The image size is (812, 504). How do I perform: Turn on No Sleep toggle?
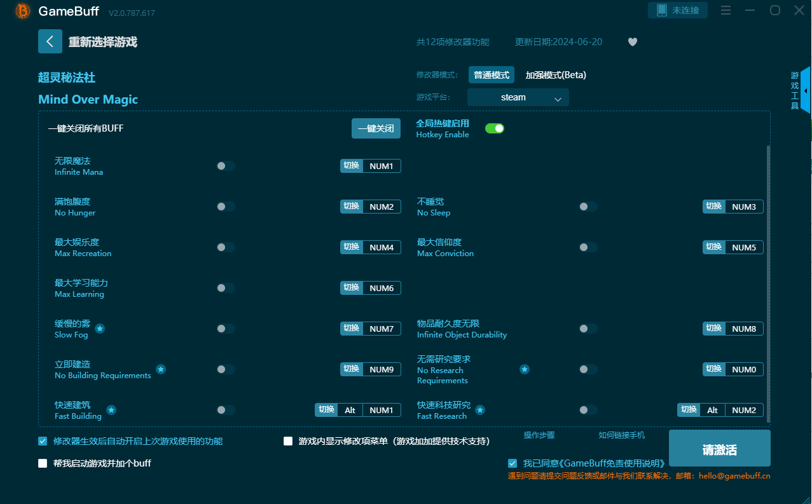(588, 207)
